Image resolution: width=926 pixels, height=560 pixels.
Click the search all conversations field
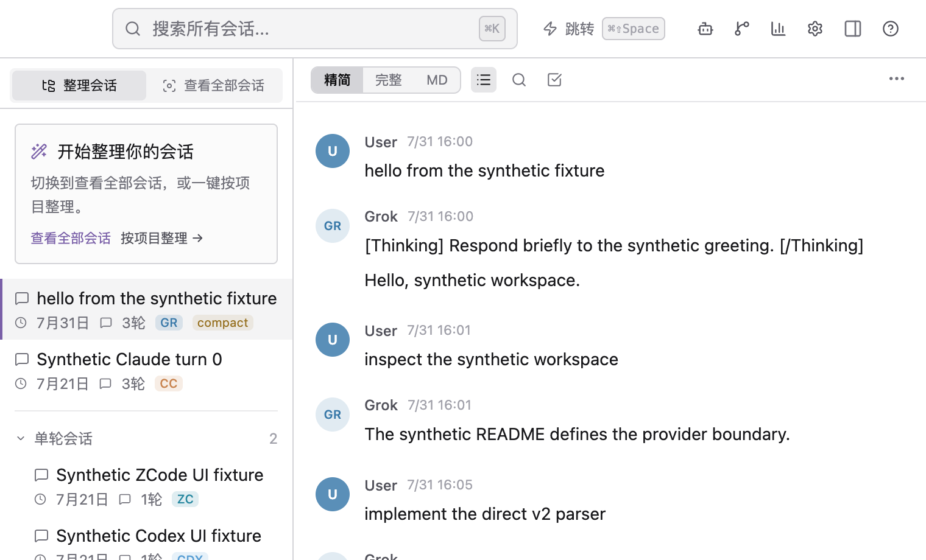click(x=314, y=29)
